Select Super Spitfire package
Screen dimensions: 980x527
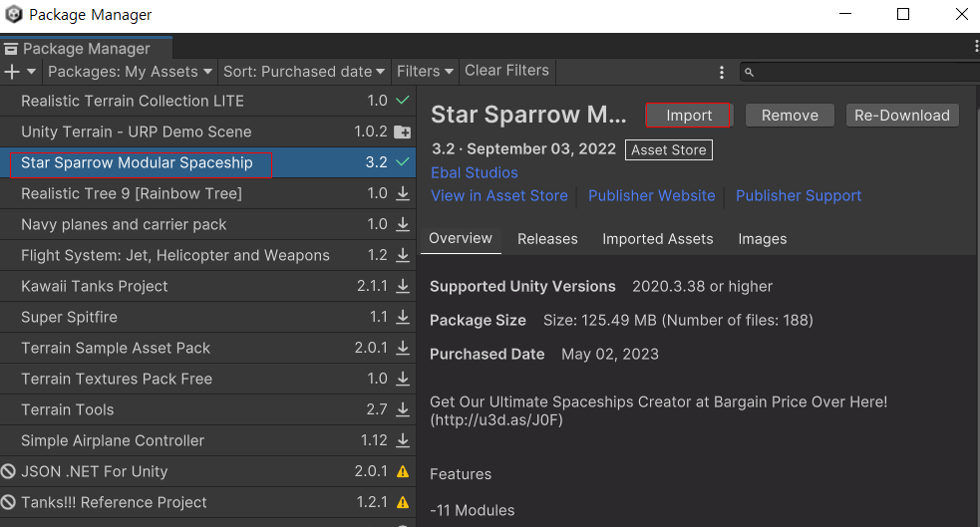[207, 317]
